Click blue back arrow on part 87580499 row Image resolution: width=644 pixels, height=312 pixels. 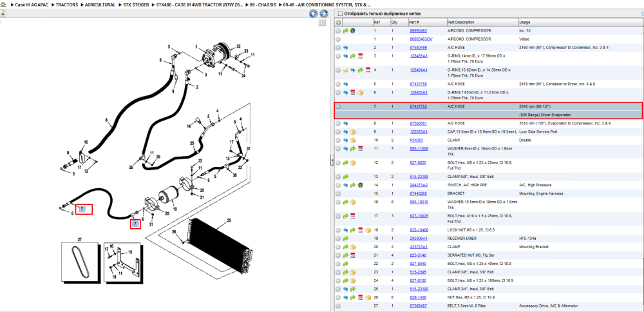[x=346, y=48]
